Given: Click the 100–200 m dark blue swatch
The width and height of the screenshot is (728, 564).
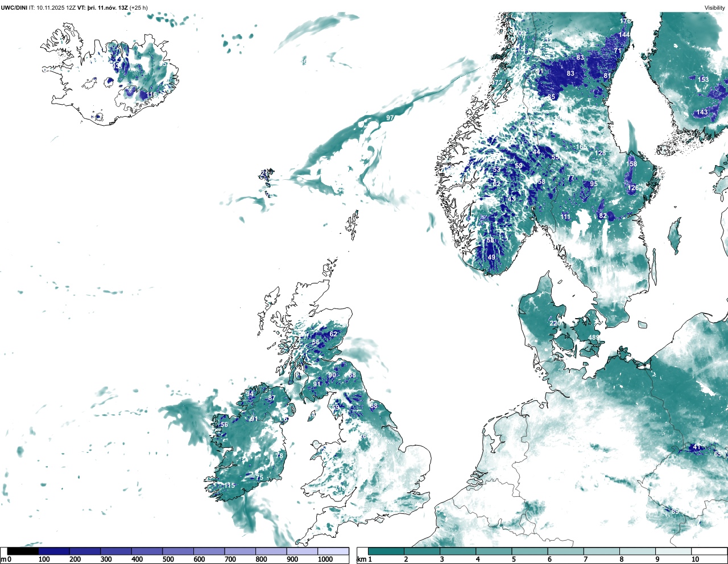Looking at the screenshot, I should click(x=54, y=551).
